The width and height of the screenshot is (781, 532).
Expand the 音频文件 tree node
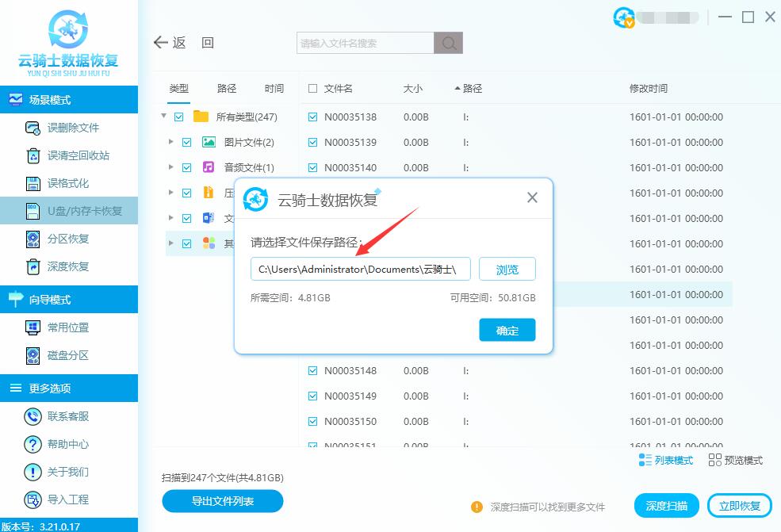[x=170, y=167]
